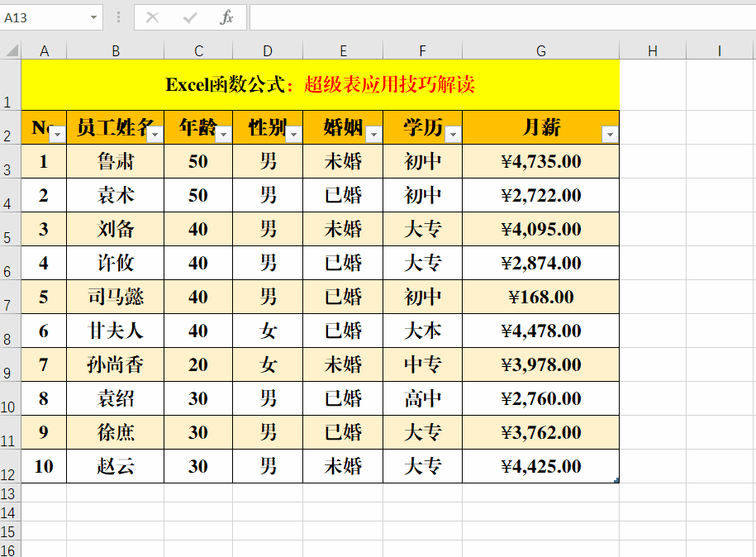Select column I header
Image resolution: width=756 pixels, height=557 pixels.
[x=720, y=50]
